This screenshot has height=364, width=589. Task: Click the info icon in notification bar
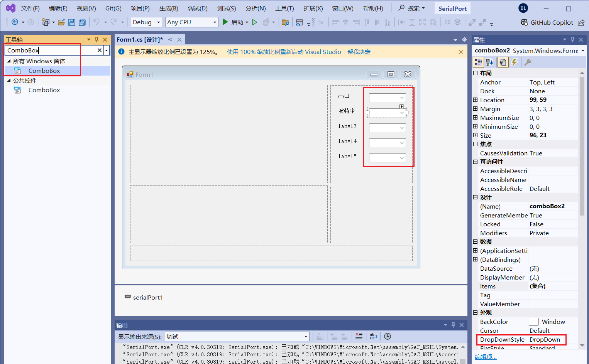pos(121,52)
